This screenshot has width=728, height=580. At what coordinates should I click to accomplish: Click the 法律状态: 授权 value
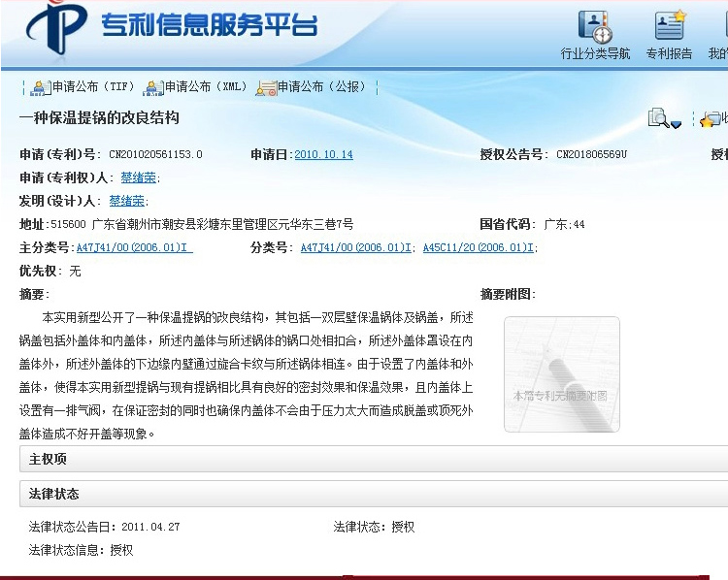403,527
